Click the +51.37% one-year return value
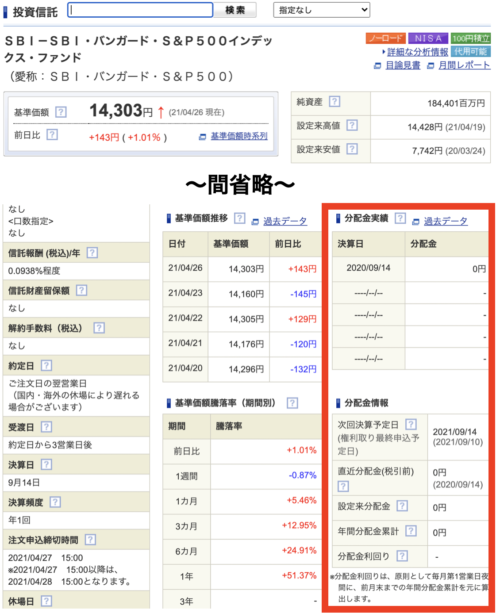Image resolution: width=500 pixels, height=613 pixels. 299,575
